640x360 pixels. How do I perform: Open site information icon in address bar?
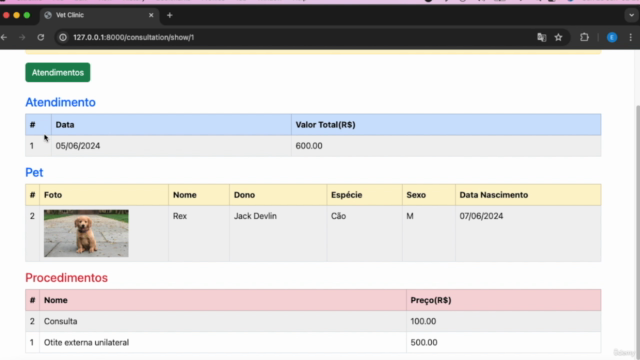(63, 37)
